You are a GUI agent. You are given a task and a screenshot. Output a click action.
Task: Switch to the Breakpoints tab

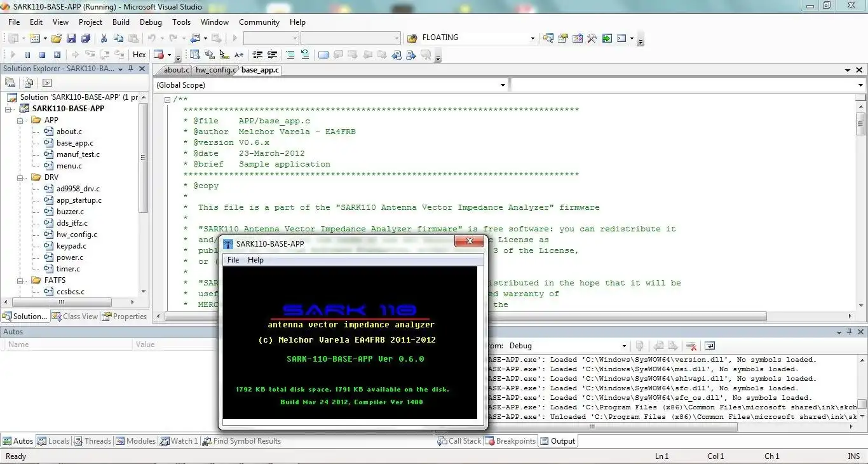[511, 441]
